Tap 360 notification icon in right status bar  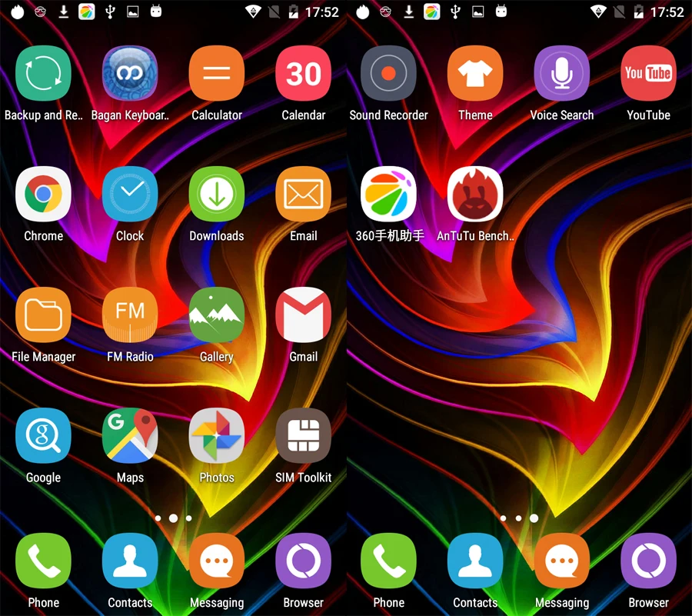coord(431,12)
